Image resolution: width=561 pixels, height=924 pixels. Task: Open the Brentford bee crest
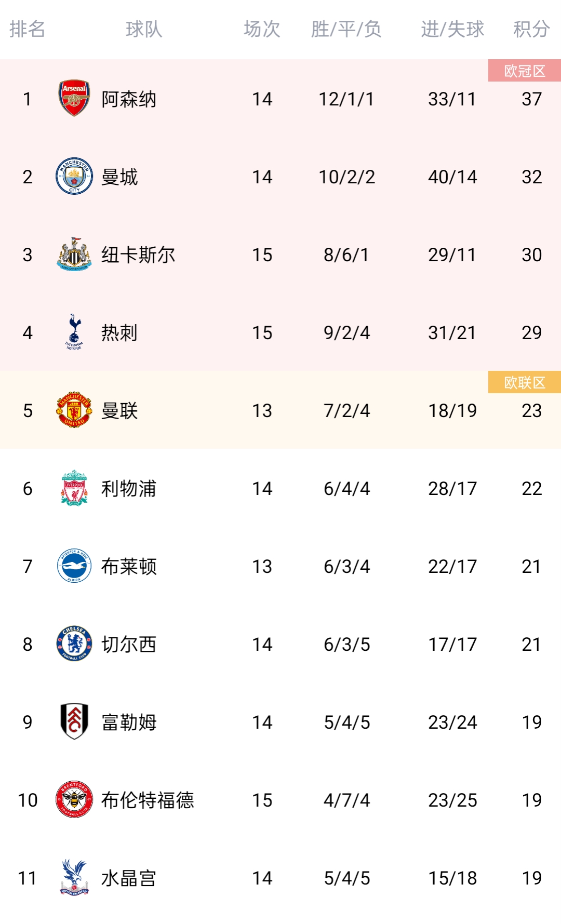(74, 799)
